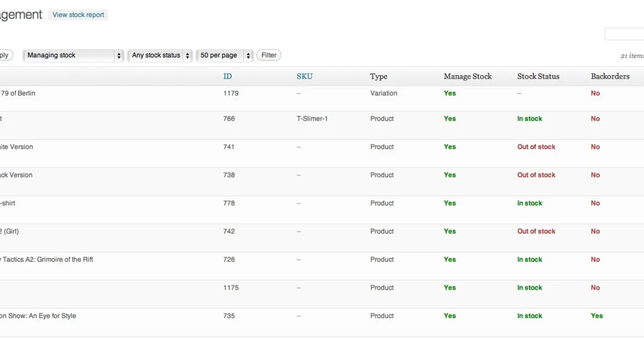Click Out of stock status for ID 741
This screenshot has height=338, width=644.
pos(536,147)
